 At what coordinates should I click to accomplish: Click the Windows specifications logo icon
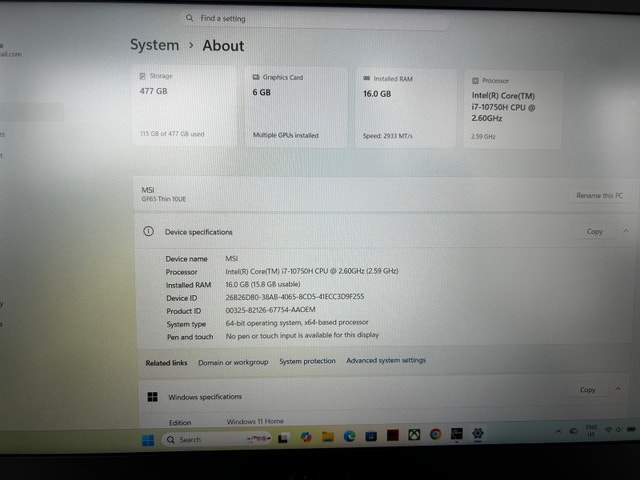pyautogui.click(x=152, y=397)
